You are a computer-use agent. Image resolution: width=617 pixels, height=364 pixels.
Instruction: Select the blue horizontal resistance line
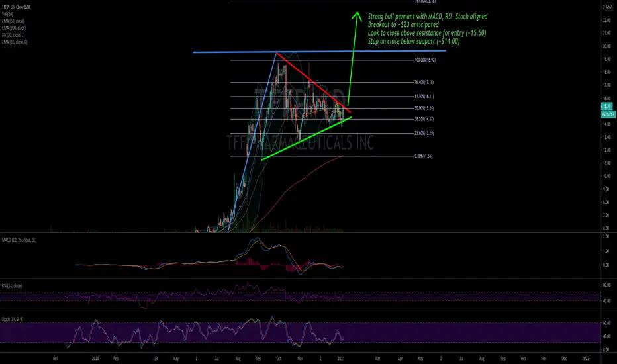[319, 52]
